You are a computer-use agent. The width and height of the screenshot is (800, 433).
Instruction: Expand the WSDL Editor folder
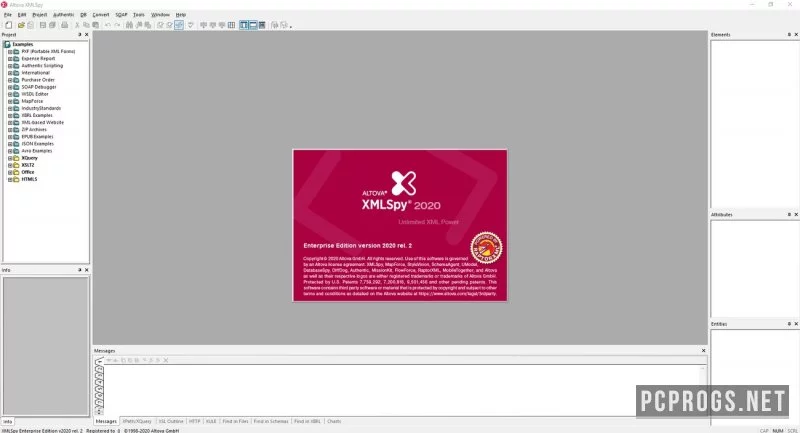click(10, 94)
